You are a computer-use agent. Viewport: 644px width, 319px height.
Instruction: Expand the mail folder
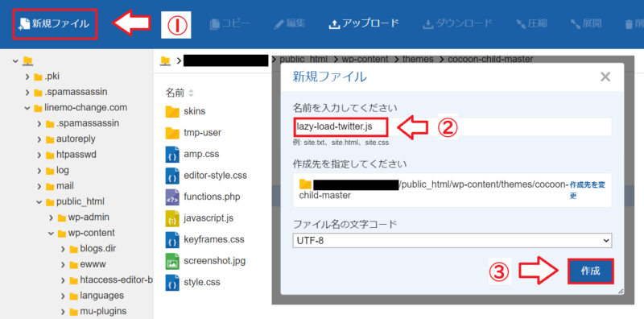pyautogui.click(x=39, y=186)
